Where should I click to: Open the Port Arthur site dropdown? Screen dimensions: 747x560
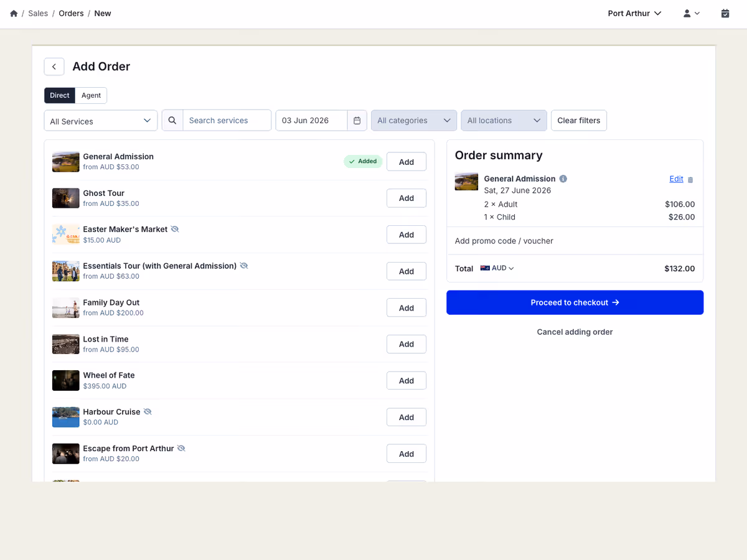(634, 13)
